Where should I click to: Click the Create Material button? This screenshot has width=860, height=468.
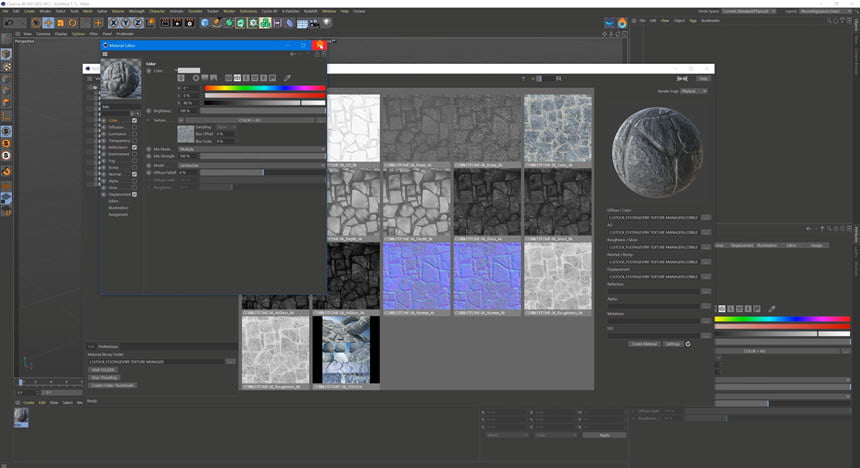[x=644, y=344]
